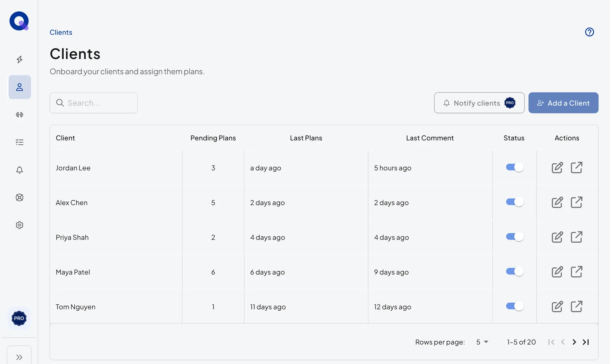This screenshot has width=610, height=364.
Task: Jump to the last page of clients
Action: pyautogui.click(x=586, y=342)
